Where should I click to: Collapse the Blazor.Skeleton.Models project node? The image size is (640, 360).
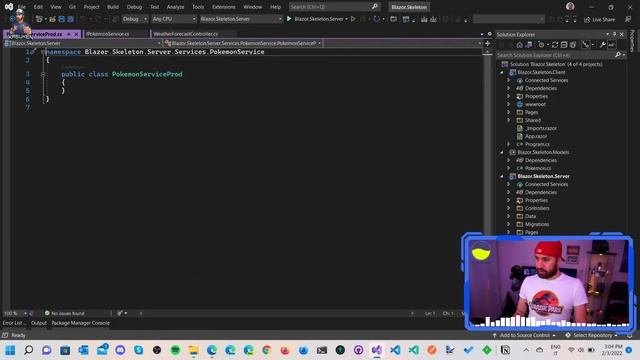point(502,152)
